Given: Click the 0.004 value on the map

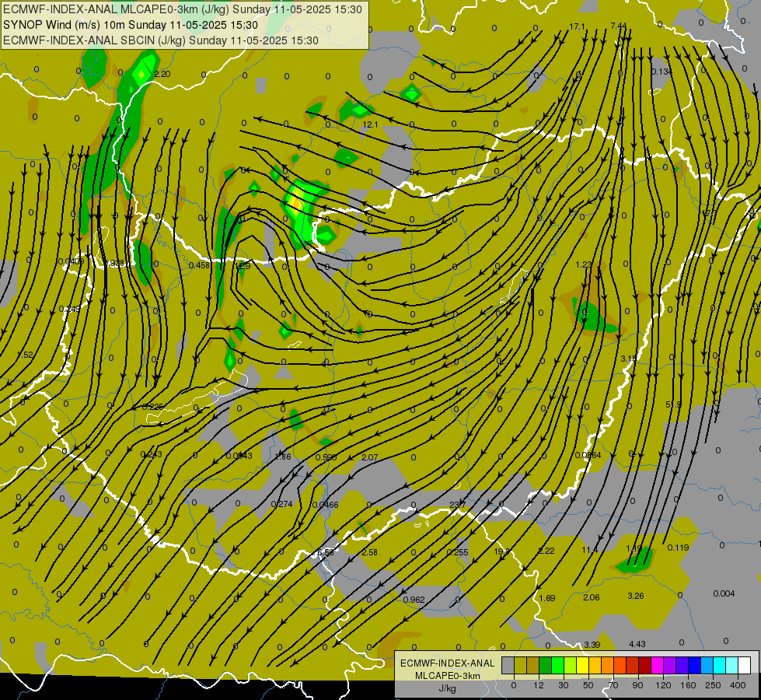Looking at the screenshot, I should [724, 593].
